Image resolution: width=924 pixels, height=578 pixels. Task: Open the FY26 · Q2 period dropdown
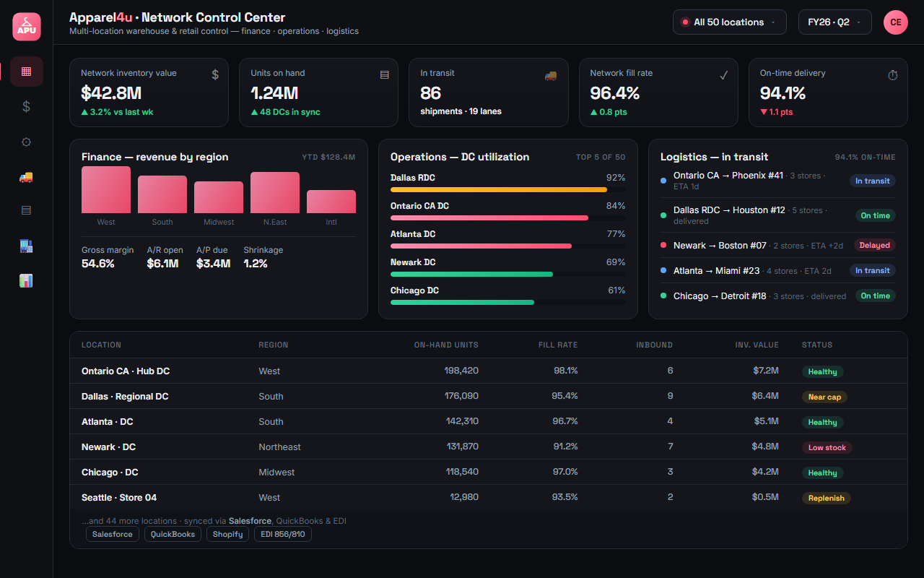point(835,22)
